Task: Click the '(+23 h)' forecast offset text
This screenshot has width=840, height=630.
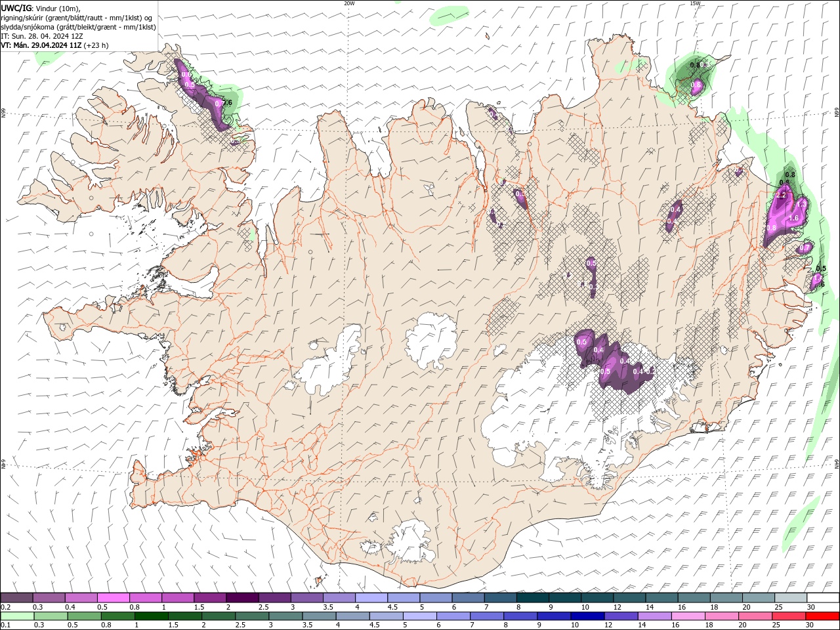Action: click(x=96, y=45)
